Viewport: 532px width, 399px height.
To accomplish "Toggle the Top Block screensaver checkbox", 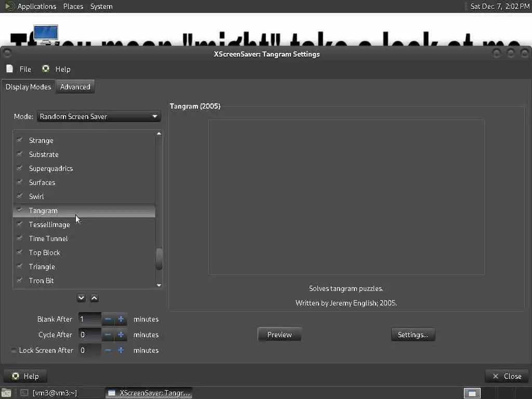I will point(20,252).
